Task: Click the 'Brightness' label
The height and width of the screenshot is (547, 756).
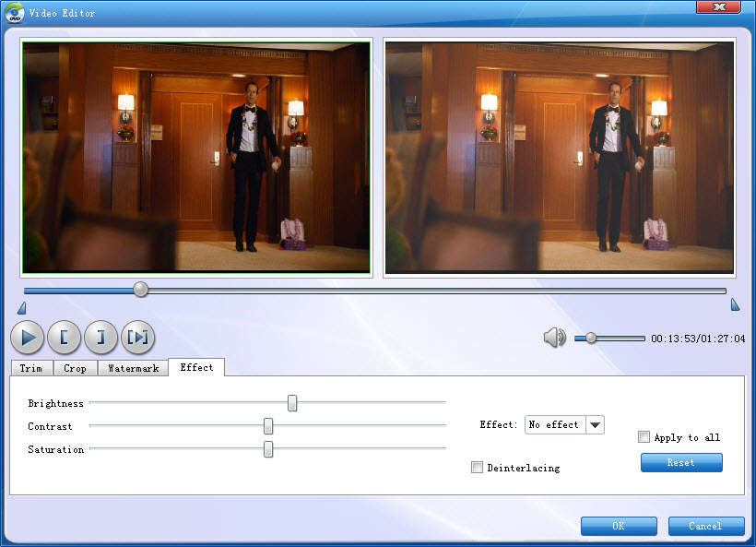Action: coord(56,403)
